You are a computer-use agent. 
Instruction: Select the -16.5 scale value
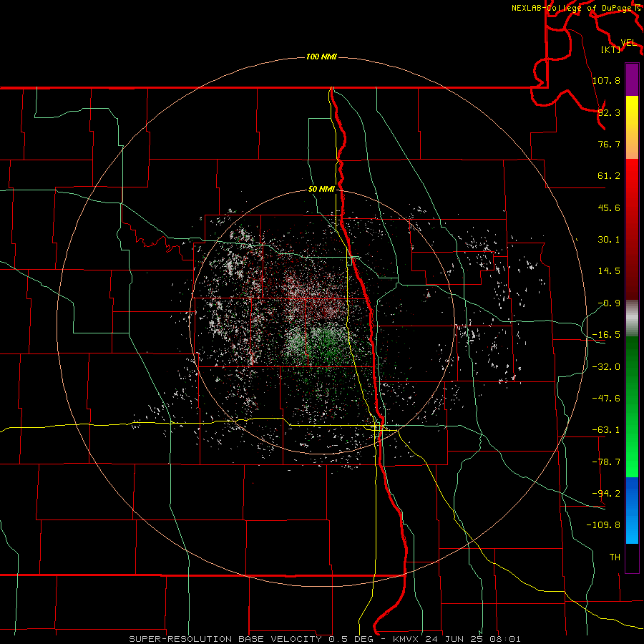tap(606, 335)
